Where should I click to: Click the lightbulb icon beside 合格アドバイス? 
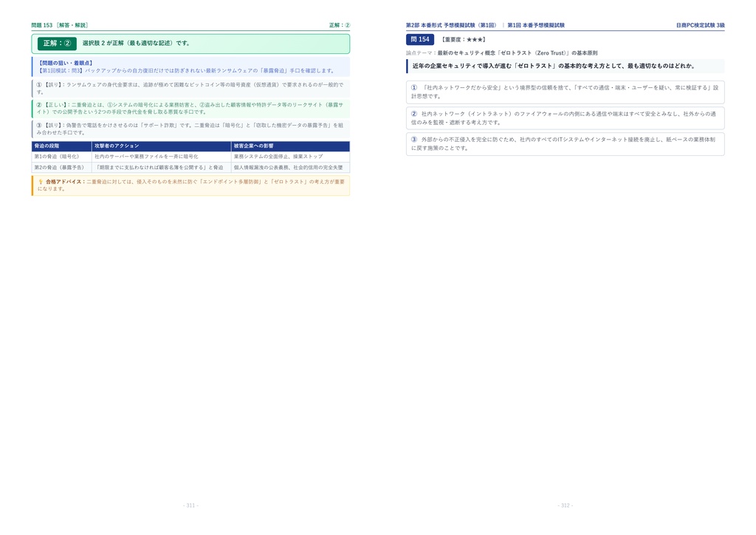41,182
